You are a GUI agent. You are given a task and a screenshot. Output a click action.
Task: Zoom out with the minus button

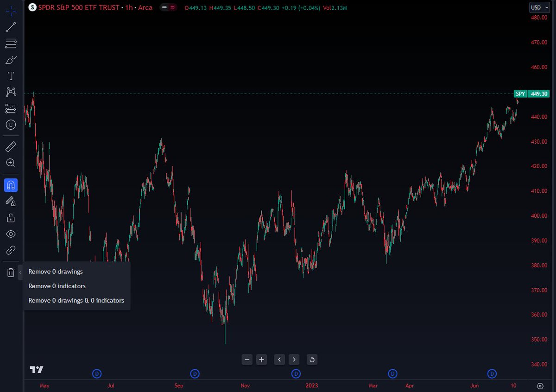(247, 359)
